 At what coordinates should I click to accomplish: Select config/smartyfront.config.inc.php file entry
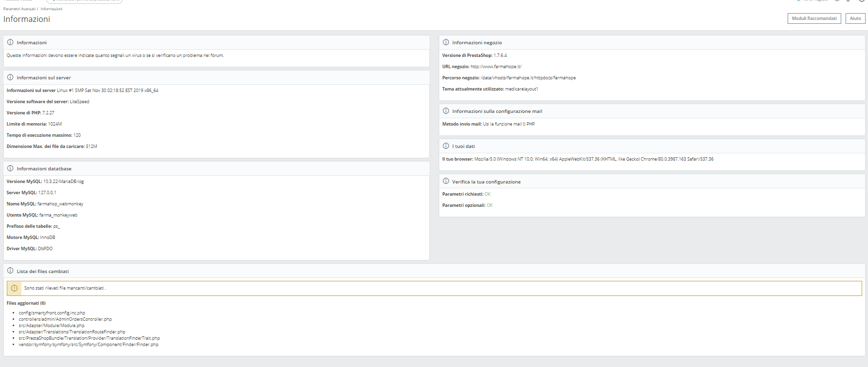[52, 313]
